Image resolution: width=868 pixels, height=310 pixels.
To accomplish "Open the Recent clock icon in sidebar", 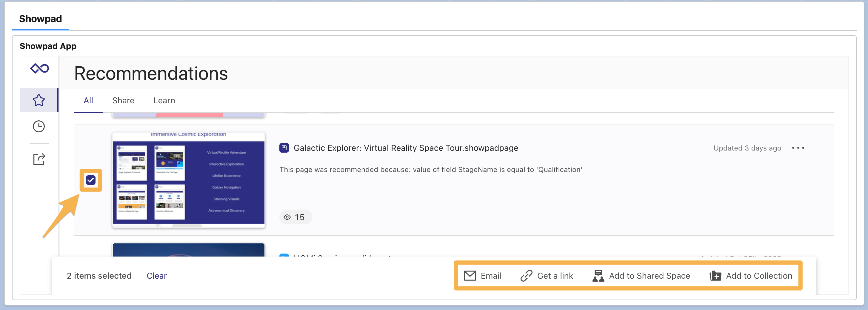I will [39, 126].
